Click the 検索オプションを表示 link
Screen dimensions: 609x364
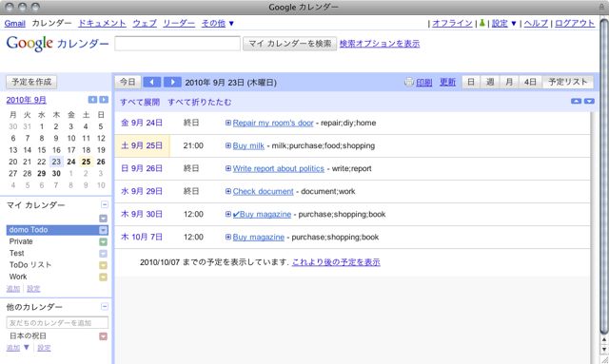(380, 44)
